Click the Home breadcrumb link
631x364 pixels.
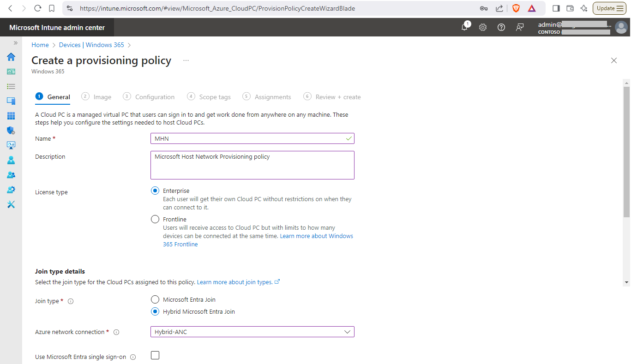pyautogui.click(x=40, y=45)
